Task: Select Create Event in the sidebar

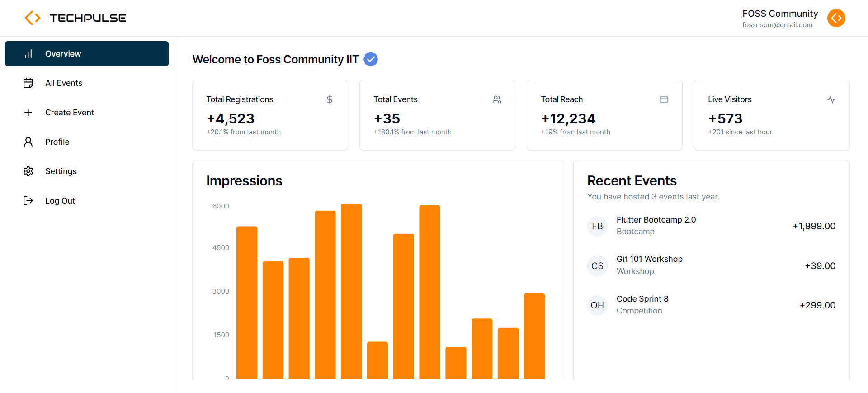Action: point(87,113)
